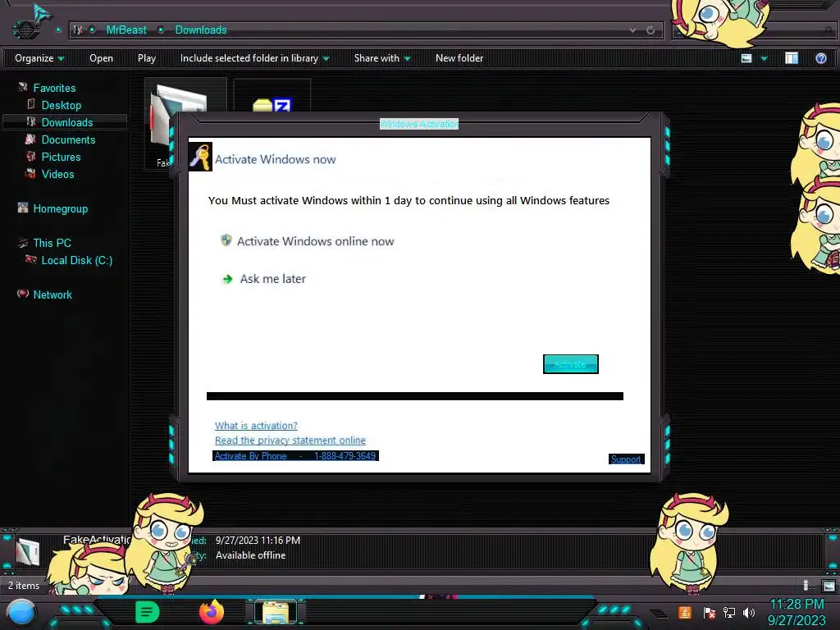Viewport: 840px width, 630px height.
Task: Click Open in the Explorer toolbar
Action: click(101, 58)
